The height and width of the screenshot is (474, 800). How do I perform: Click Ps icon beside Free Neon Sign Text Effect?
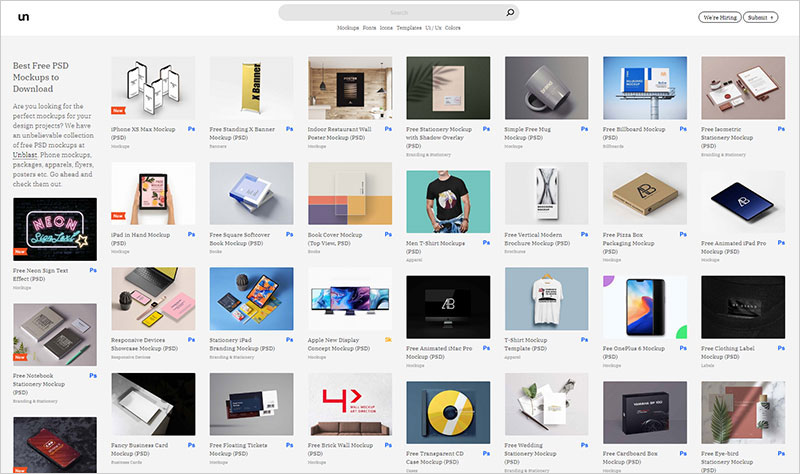(93, 270)
